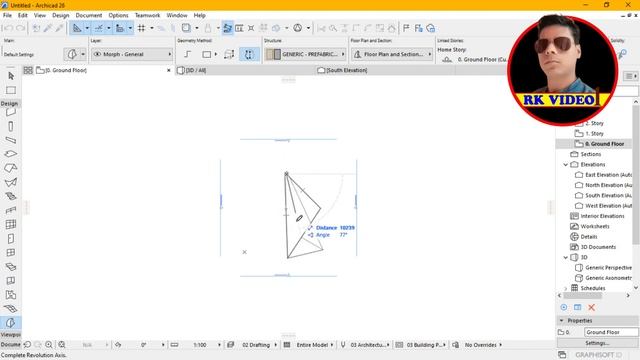Screen dimensions: 640x360
Task: Select the polygonal geometry method icon
Action: click(187, 54)
